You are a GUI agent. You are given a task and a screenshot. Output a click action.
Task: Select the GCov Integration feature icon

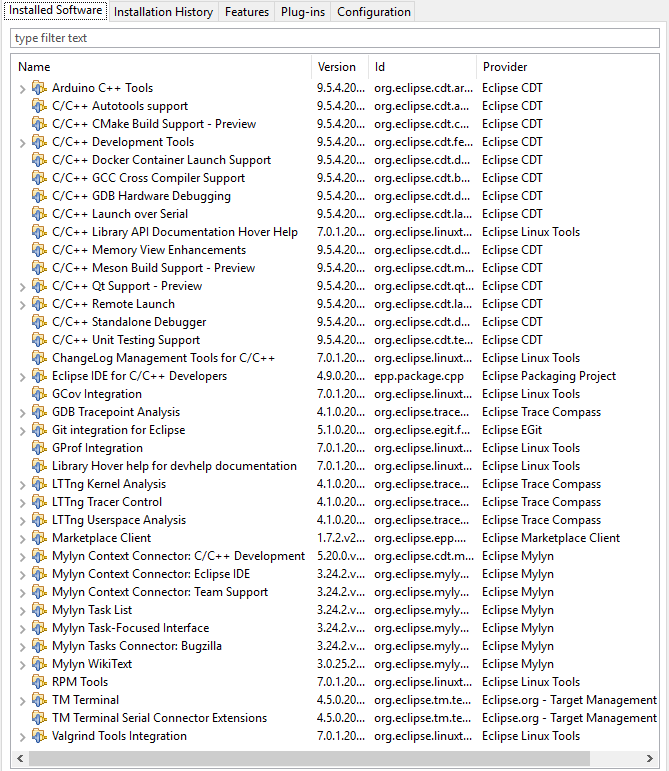tap(40, 394)
